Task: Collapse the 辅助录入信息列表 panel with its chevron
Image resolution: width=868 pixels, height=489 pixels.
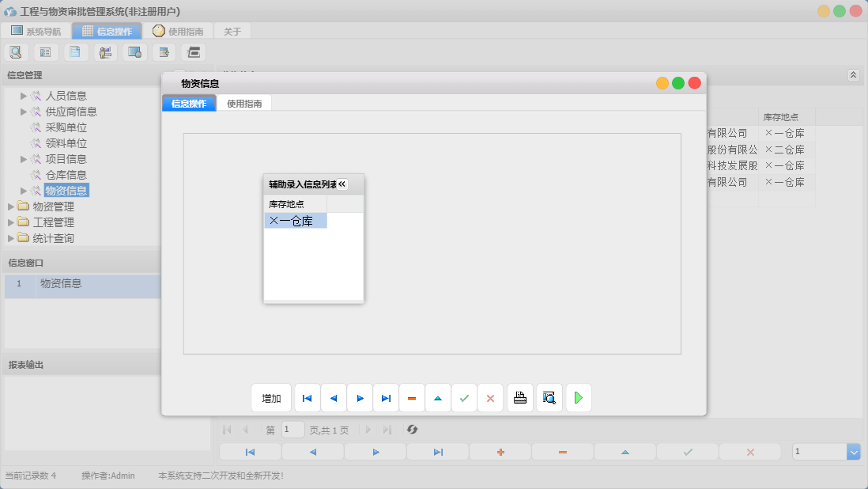Action: coord(342,184)
